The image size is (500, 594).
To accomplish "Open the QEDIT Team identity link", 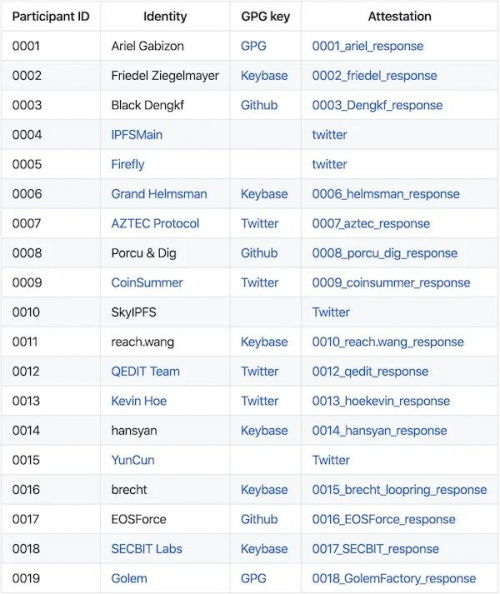I will pyautogui.click(x=145, y=371).
